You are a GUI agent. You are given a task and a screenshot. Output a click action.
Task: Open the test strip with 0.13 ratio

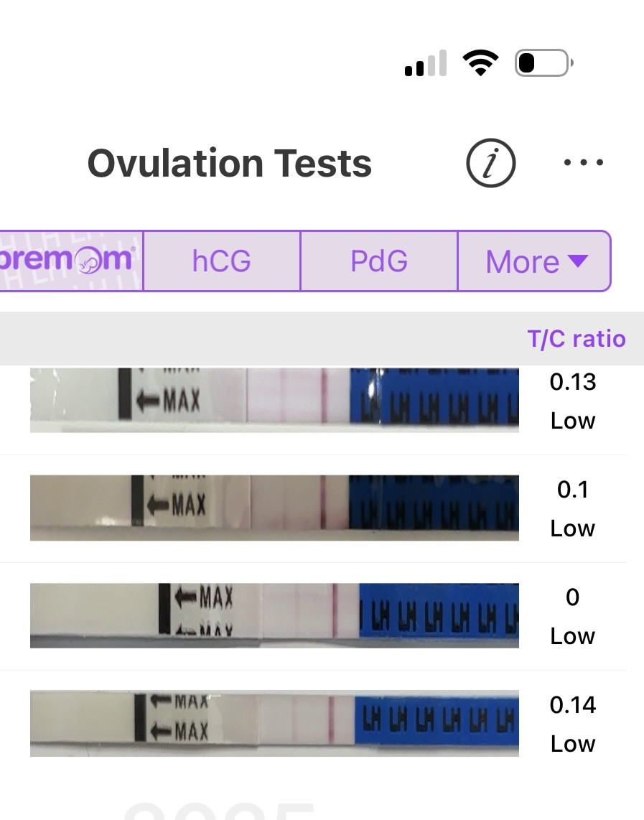(274, 399)
